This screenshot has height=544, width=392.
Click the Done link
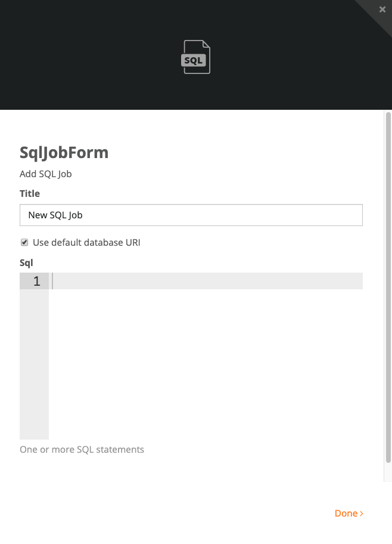click(346, 514)
